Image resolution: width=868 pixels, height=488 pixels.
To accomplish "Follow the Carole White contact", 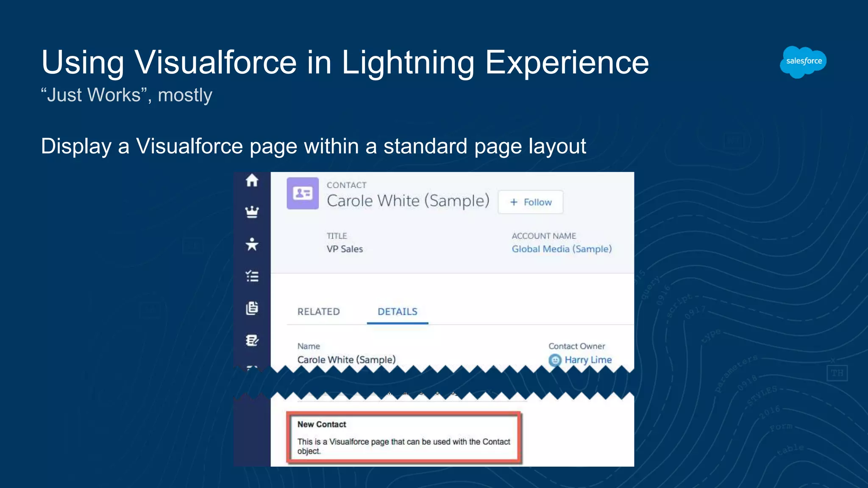I will pyautogui.click(x=531, y=202).
